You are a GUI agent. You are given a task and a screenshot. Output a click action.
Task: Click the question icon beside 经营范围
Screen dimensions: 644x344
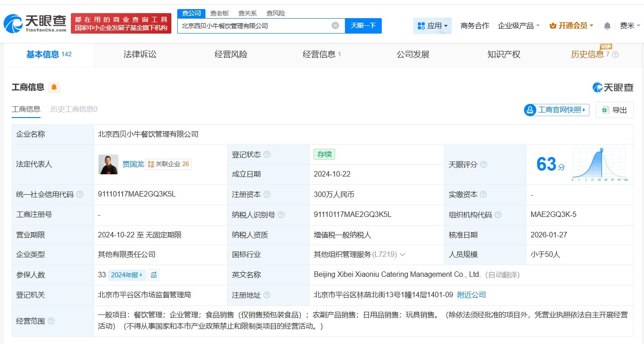point(51,321)
